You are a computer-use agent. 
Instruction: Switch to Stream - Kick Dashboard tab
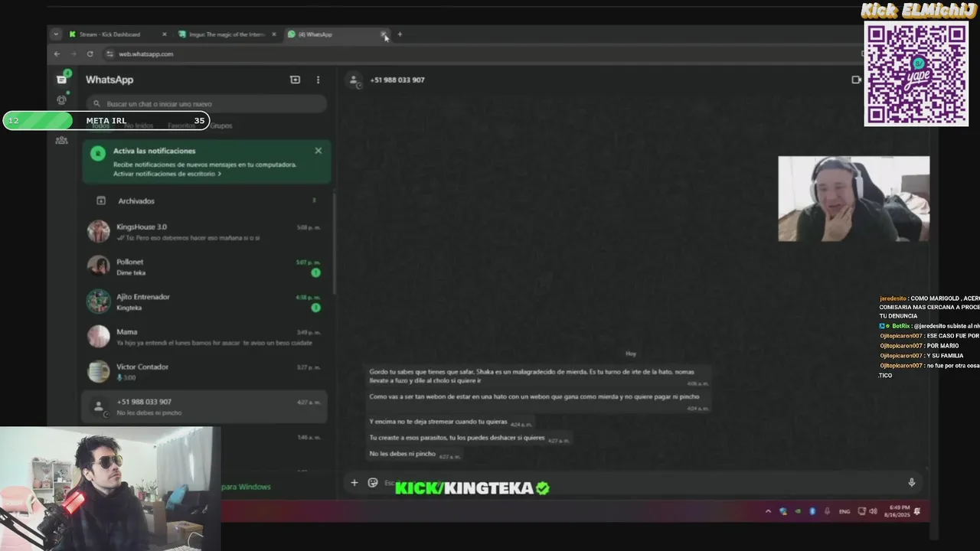click(116, 34)
